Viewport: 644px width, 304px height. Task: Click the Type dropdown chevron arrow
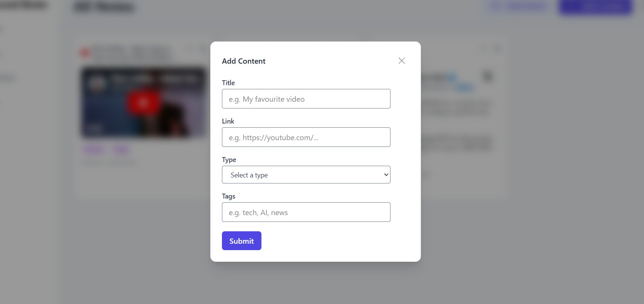pos(386,175)
